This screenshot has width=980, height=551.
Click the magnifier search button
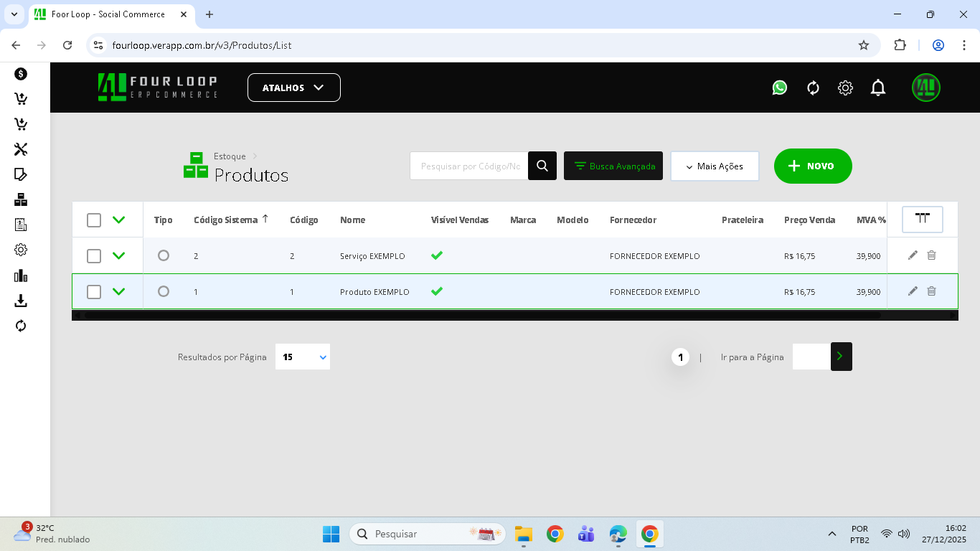542,166
